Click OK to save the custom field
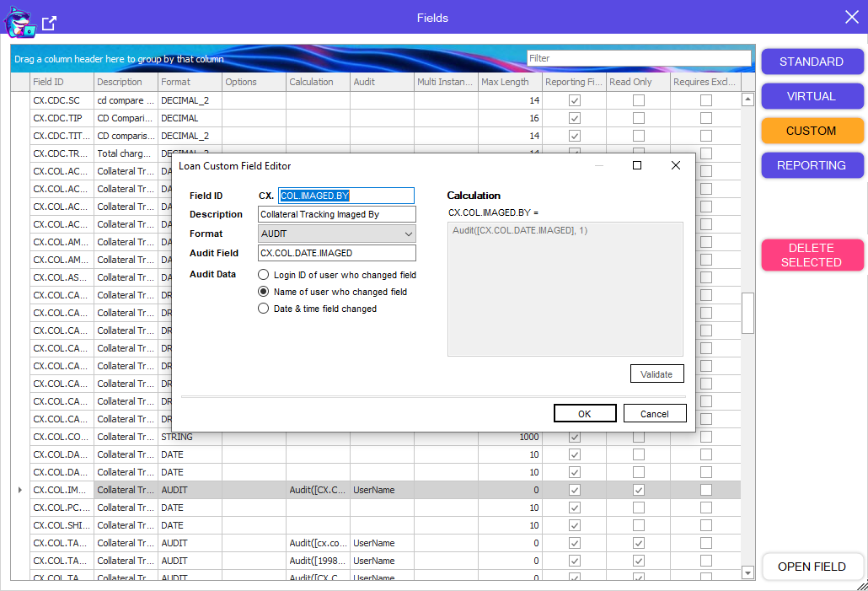This screenshot has width=868, height=591. click(x=584, y=413)
